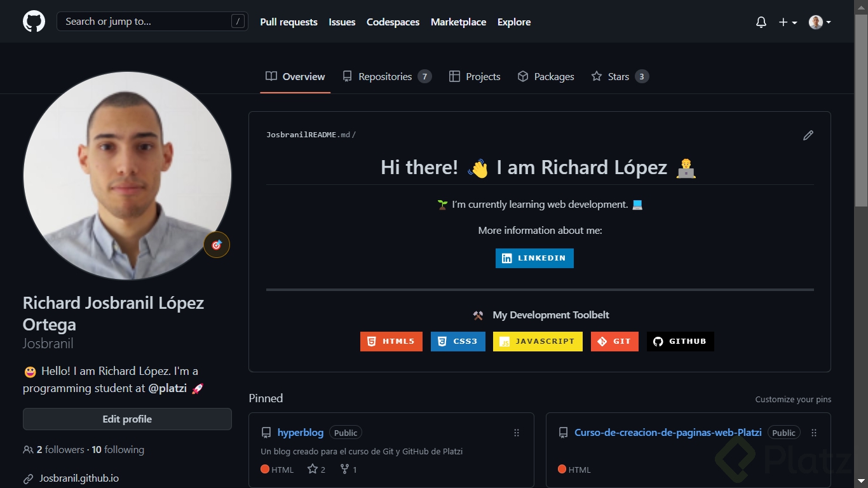Image resolution: width=868 pixels, height=488 pixels.
Task: Click inside the Search or jump to field
Action: [x=152, y=21]
